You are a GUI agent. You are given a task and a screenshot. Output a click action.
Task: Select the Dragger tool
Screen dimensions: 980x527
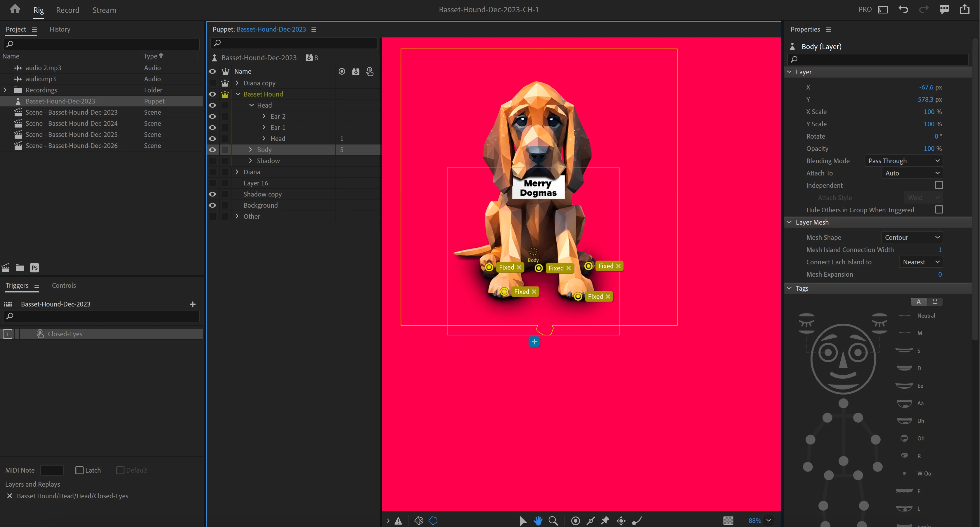(621, 521)
